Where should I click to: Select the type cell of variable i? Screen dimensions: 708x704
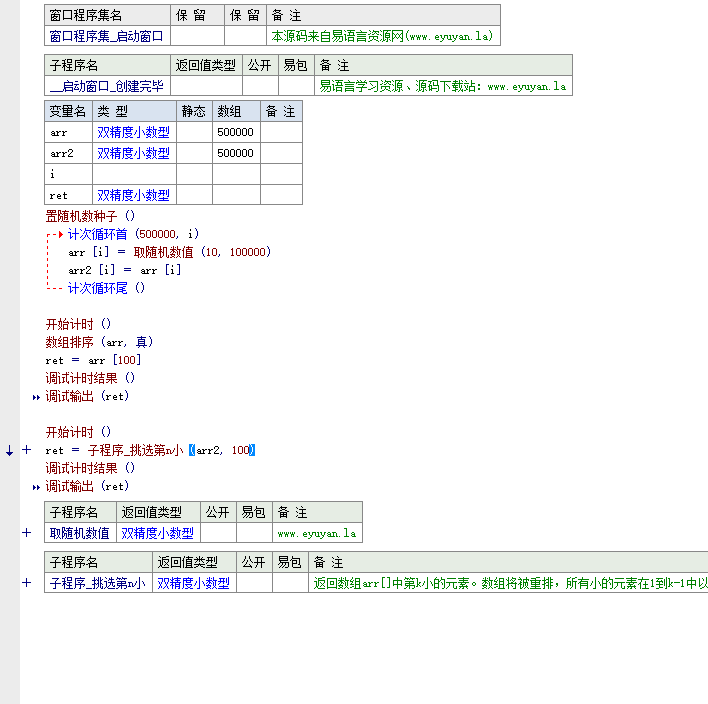point(134,174)
